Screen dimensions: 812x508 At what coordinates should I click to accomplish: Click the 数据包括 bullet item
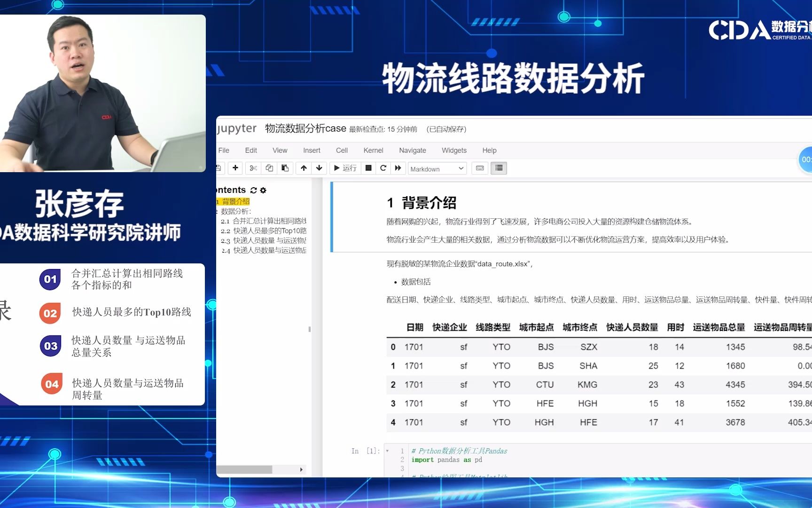(x=416, y=282)
